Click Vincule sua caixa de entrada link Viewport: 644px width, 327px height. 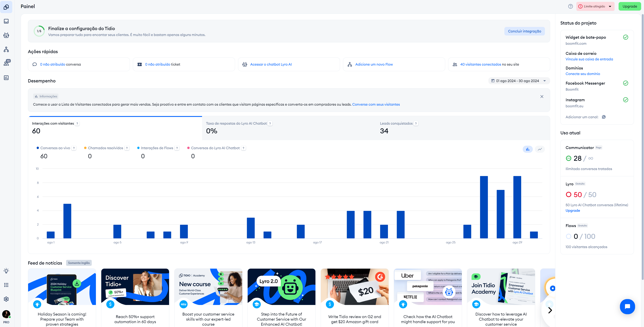tap(589, 59)
